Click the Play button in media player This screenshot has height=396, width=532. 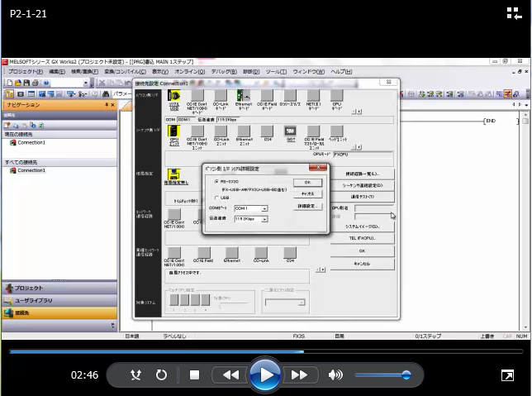[x=265, y=375]
